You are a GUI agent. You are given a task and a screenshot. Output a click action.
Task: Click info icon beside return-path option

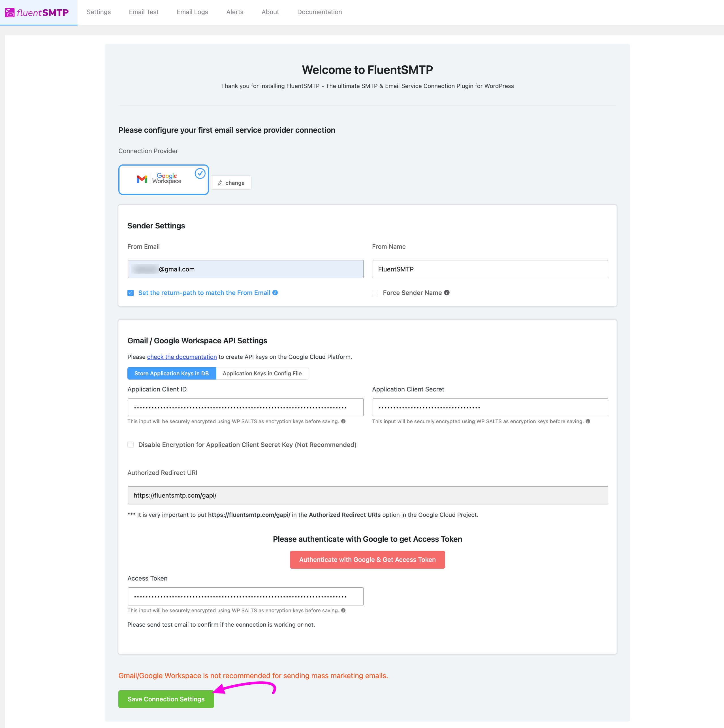click(x=275, y=293)
